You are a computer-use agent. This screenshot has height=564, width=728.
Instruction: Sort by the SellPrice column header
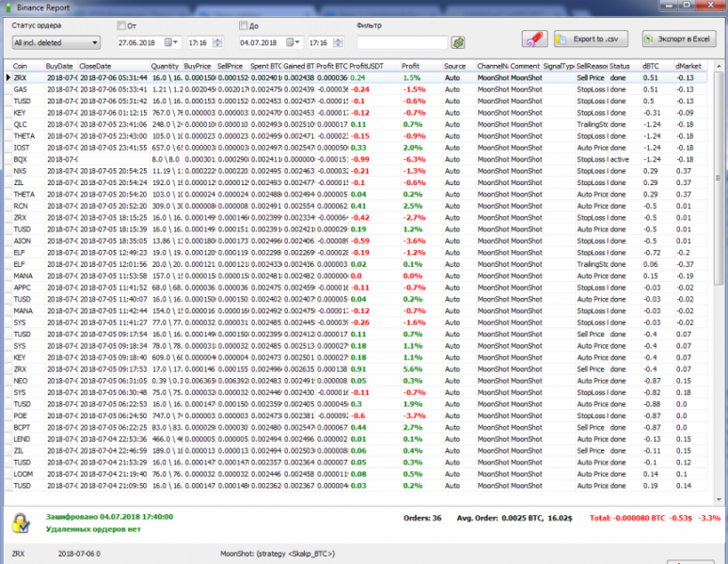pyautogui.click(x=232, y=66)
